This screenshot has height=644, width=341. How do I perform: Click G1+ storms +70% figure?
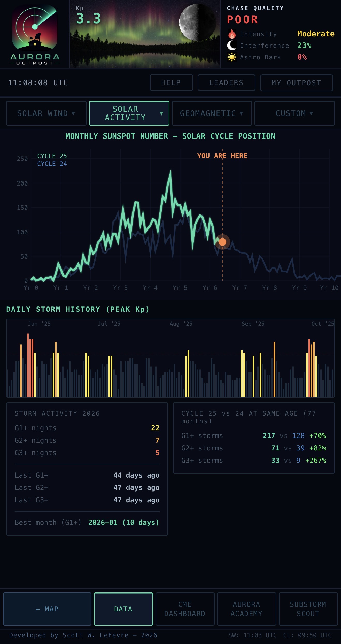point(318,436)
